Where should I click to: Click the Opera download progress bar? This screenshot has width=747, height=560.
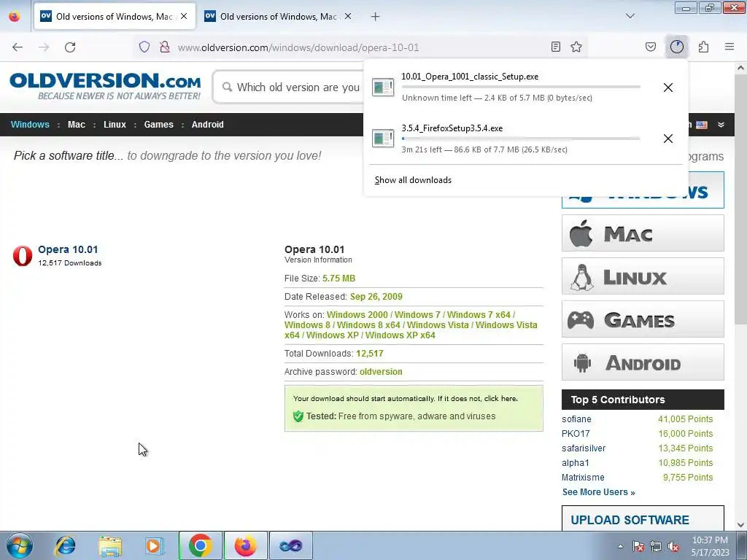521,87
